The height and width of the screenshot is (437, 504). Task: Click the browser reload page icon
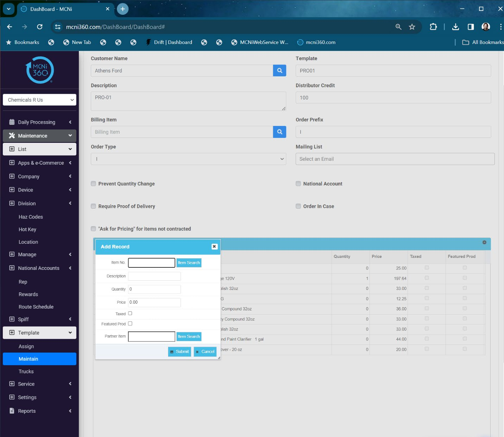click(x=39, y=27)
